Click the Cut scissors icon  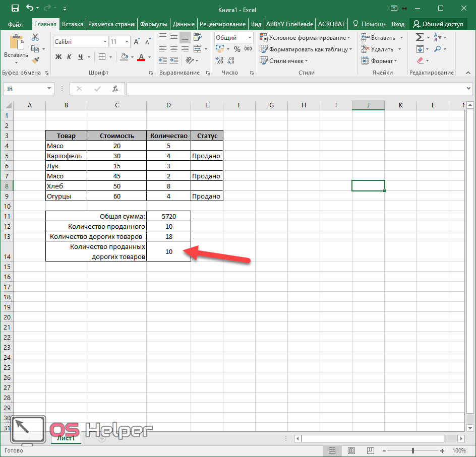[x=35, y=38]
